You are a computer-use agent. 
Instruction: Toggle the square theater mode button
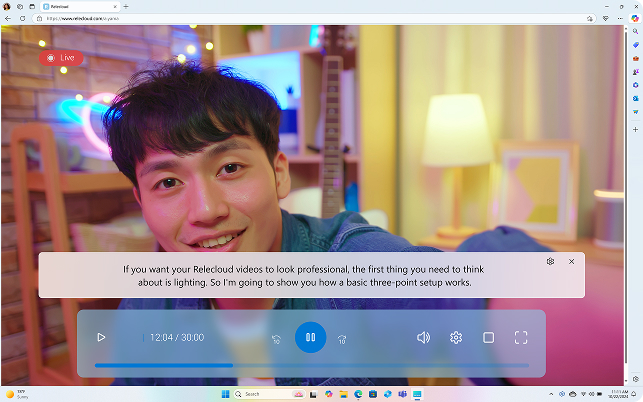tap(488, 337)
